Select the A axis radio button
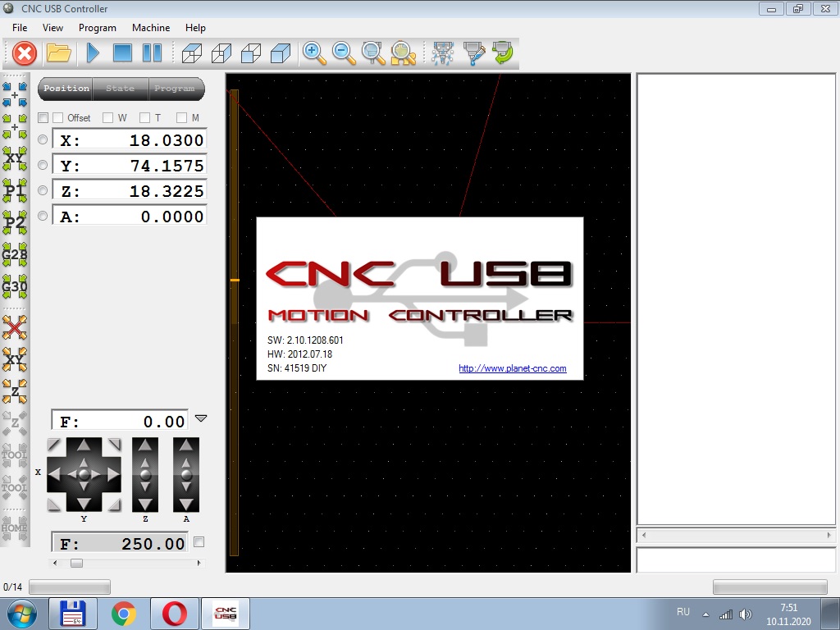The width and height of the screenshot is (840, 630). point(43,216)
